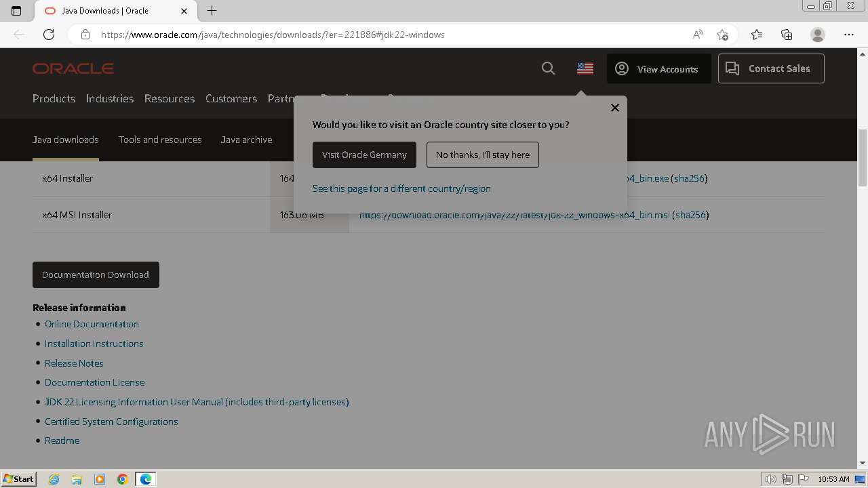Select the Java downloads tab
Screen dimensions: 868x488
(66, 140)
